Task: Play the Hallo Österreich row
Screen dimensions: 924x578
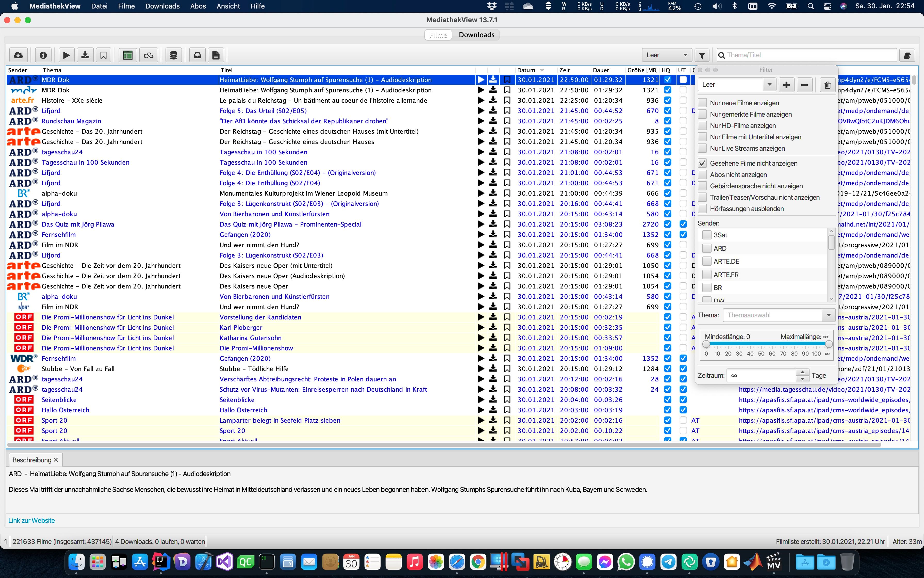Action: pos(481,410)
